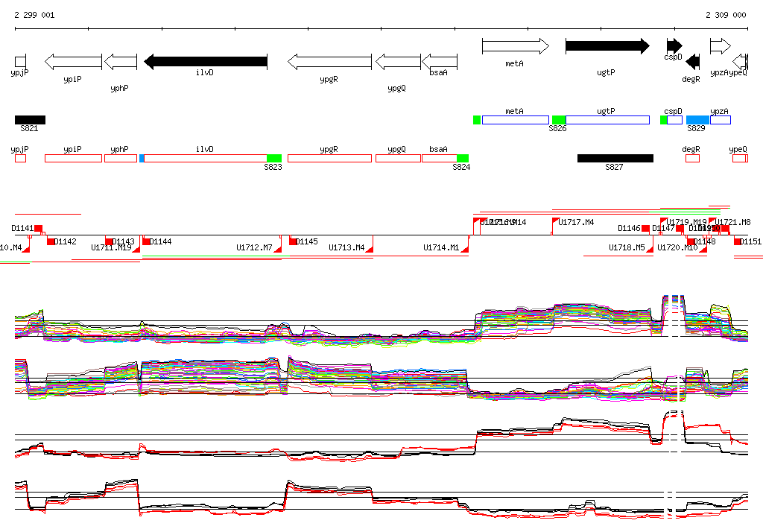
Task: Click the red-outlined ilvD box
Action: pyautogui.click(x=206, y=158)
